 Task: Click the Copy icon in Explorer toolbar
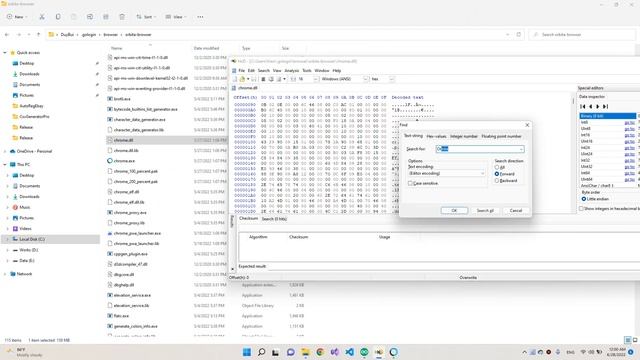click(58, 17)
